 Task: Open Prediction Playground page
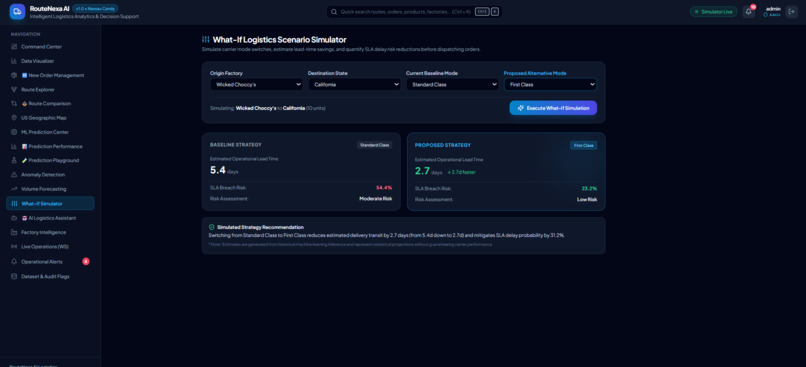click(x=50, y=160)
